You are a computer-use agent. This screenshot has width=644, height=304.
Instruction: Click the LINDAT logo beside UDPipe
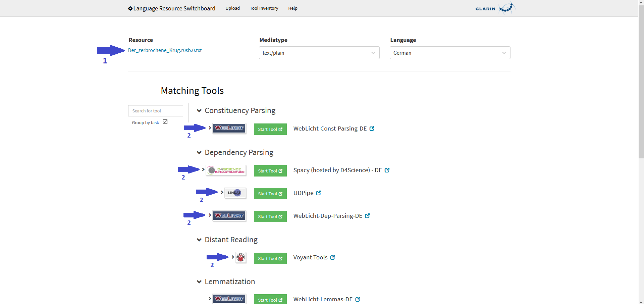(x=235, y=193)
